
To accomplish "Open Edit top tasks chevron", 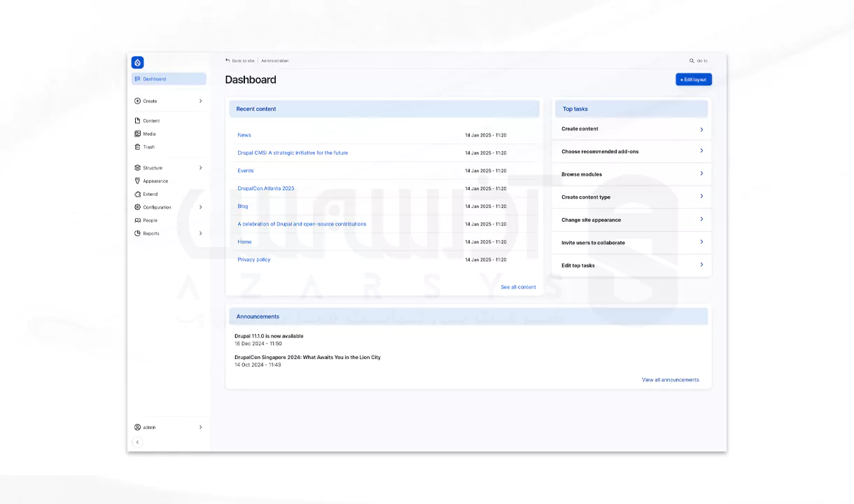I will pyautogui.click(x=701, y=265).
